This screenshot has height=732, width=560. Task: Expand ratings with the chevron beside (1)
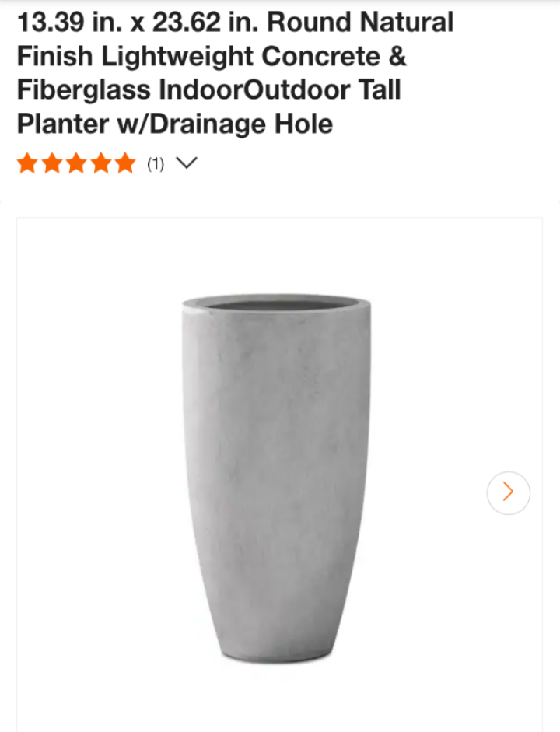(187, 163)
